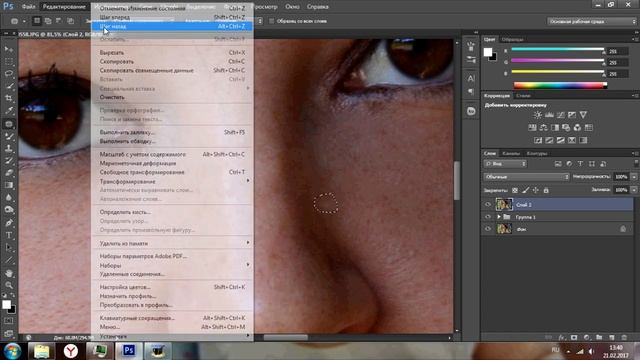
Task: Select the Crop tool
Action: [9, 98]
